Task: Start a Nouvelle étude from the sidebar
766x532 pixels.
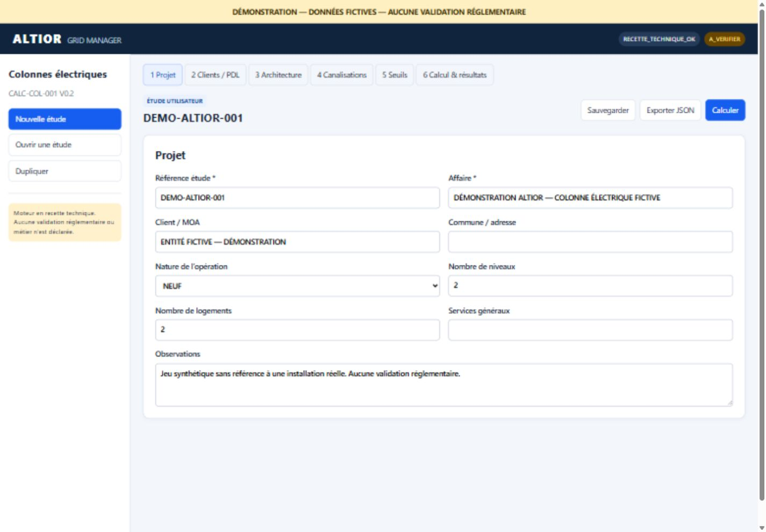Action: [x=65, y=119]
